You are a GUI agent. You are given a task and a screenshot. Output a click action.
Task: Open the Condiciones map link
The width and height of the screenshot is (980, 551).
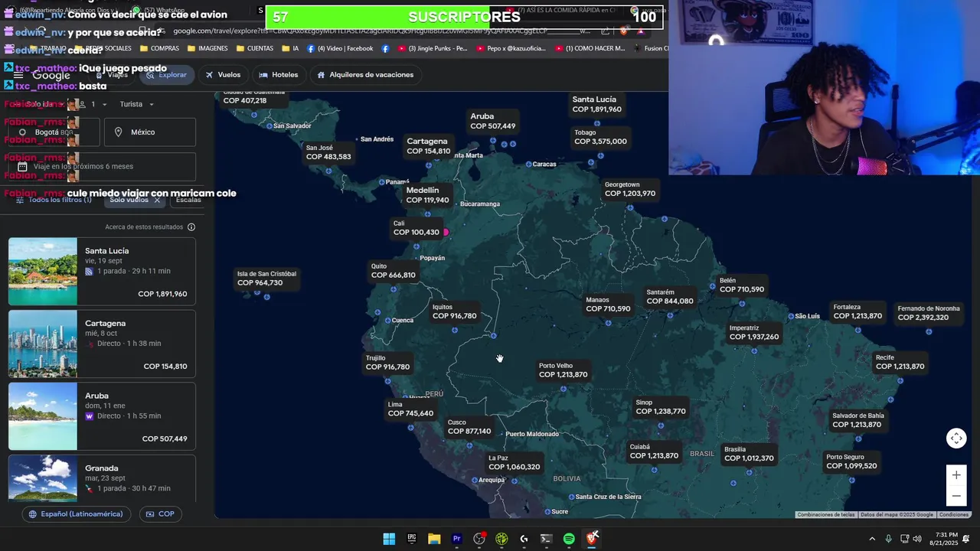(x=953, y=515)
